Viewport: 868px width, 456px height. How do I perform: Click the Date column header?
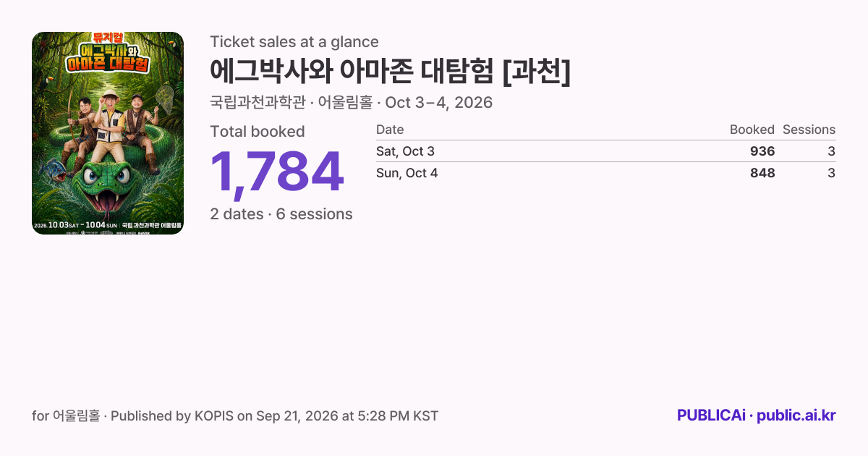pyautogui.click(x=390, y=130)
